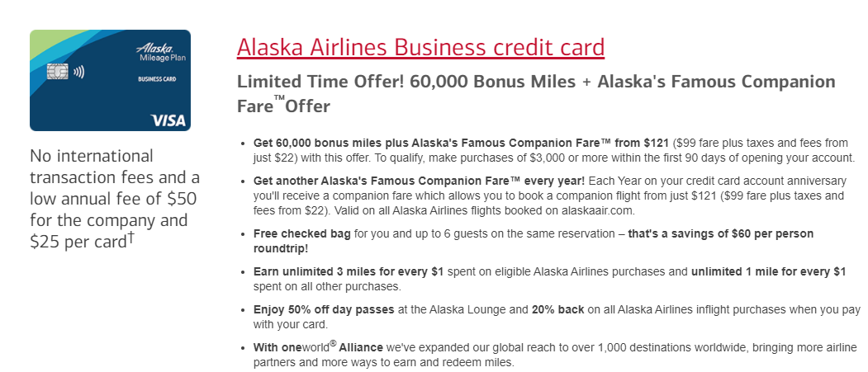Click the VISA logo on the card
Screen dimensions: 868x372
168,120
